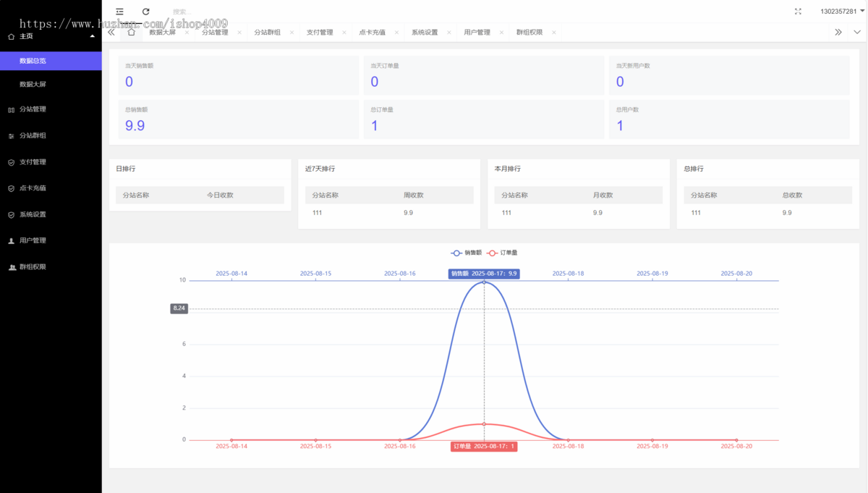Screen dimensions: 868x493
Task: Click the 分站管理 sidebar icon
Action: tap(11, 109)
